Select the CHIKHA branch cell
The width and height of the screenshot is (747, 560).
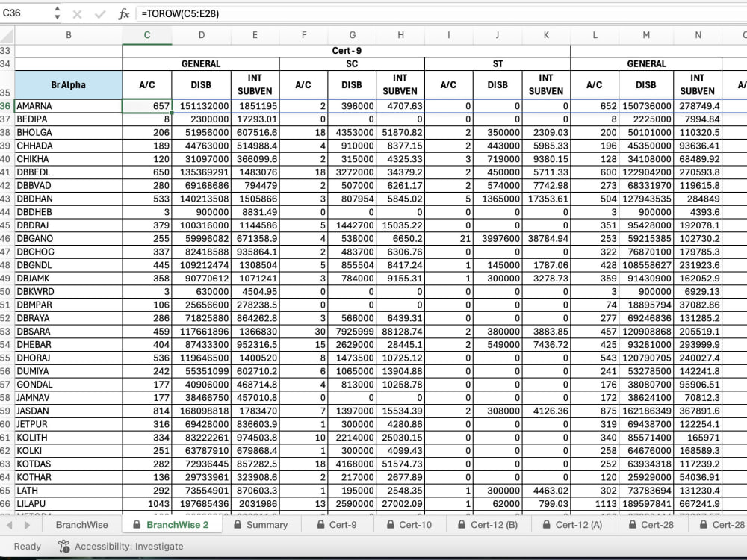[69, 158]
